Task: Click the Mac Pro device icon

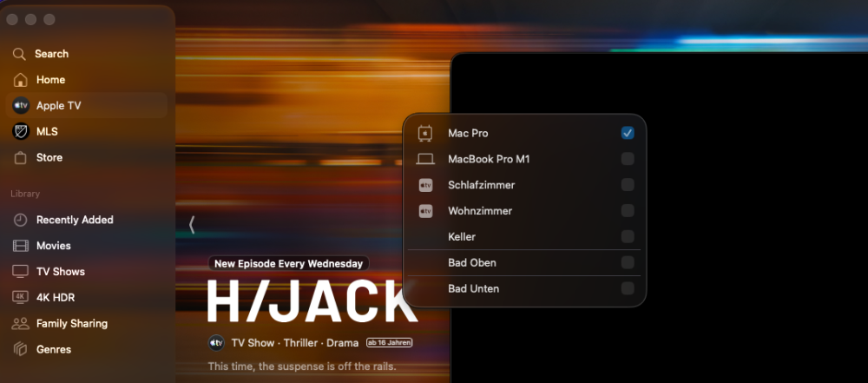Action: pos(425,133)
